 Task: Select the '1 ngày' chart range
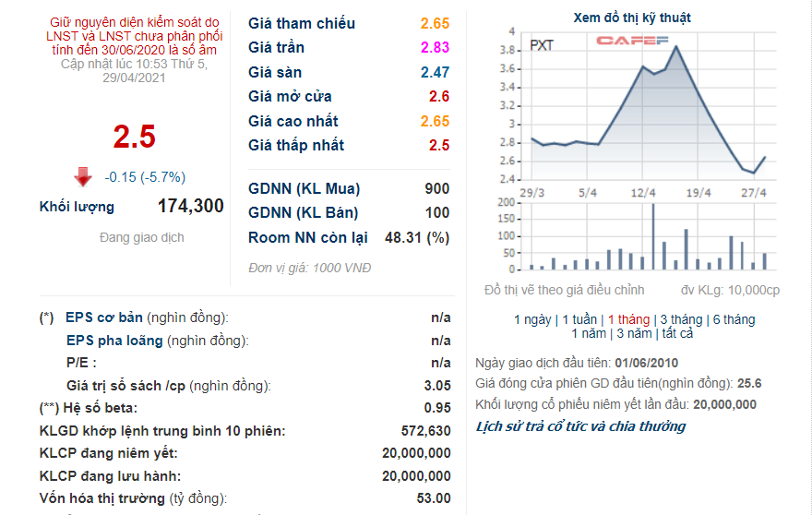pyautogui.click(x=532, y=319)
